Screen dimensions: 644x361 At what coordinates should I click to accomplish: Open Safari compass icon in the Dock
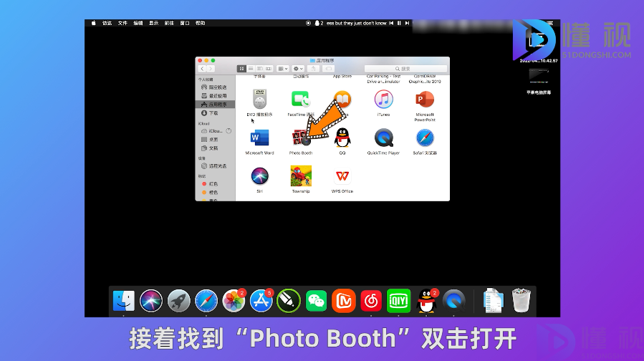click(206, 301)
